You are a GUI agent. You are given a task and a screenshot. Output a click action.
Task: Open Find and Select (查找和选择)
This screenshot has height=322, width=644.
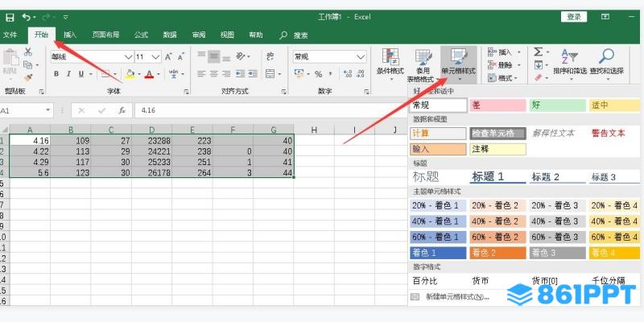point(607,63)
